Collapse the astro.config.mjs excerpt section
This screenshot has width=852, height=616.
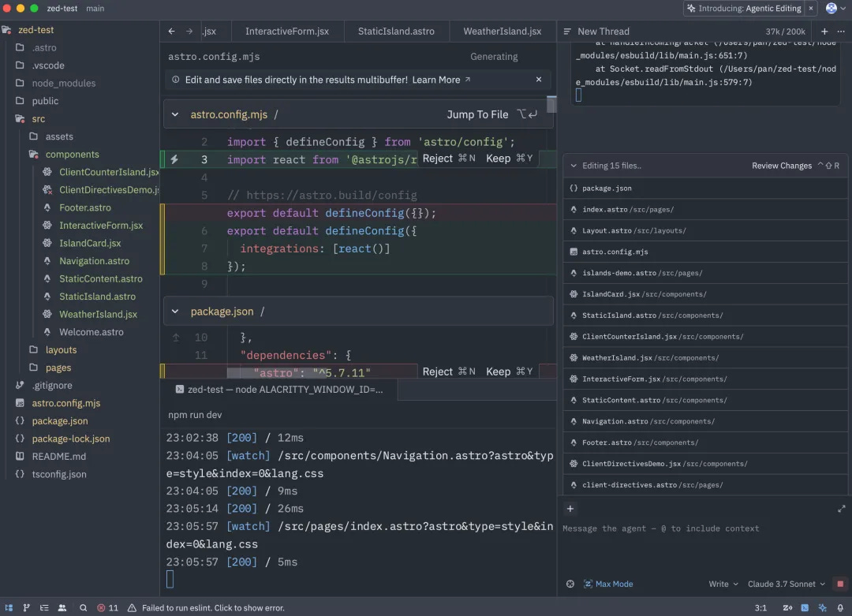tap(175, 114)
